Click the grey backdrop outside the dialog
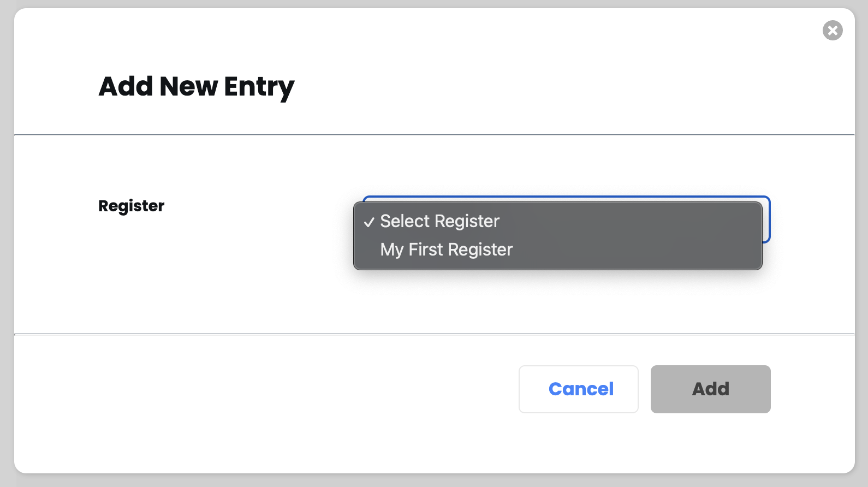This screenshot has height=487, width=868. (7, 246)
